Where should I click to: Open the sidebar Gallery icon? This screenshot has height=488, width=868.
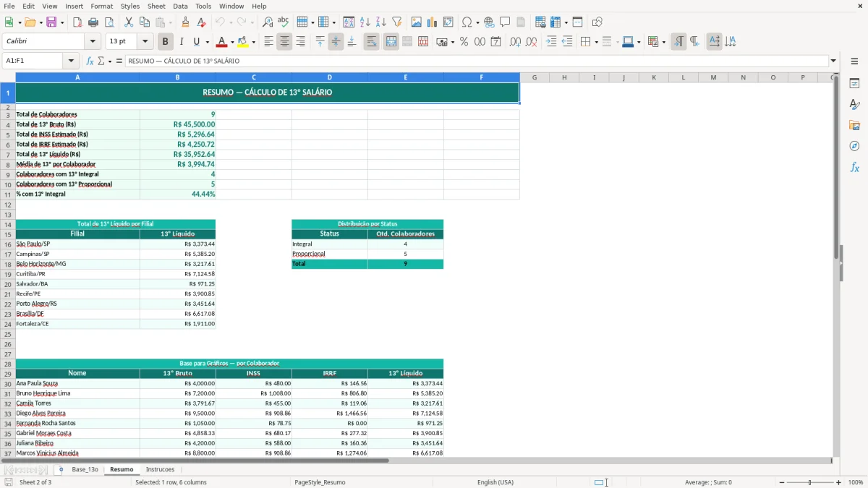[854, 125]
